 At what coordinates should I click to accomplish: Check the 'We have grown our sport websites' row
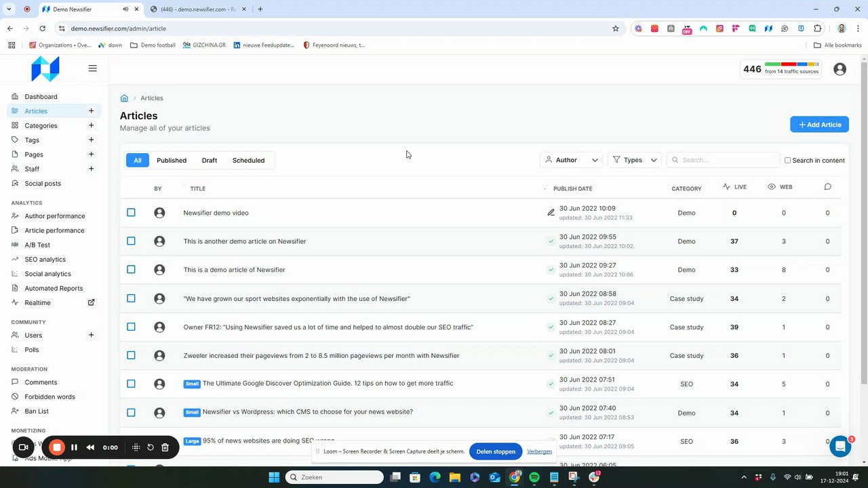point(132,298)
